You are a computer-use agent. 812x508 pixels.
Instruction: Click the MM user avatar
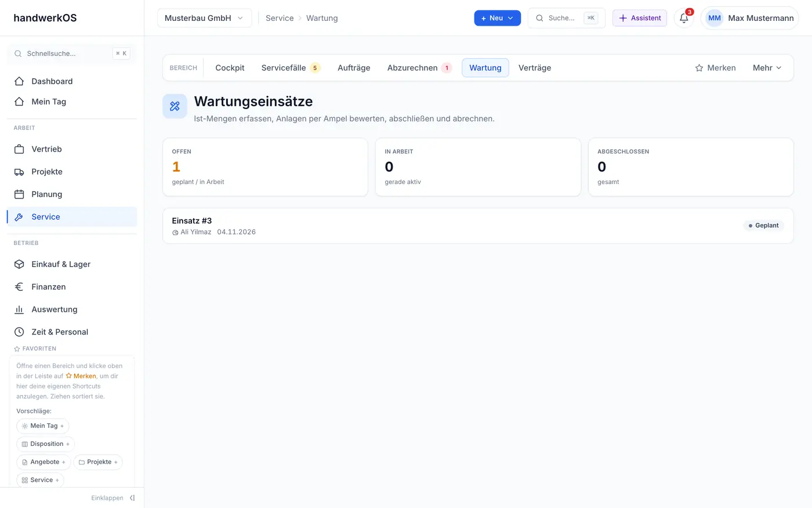click(715, 18)
